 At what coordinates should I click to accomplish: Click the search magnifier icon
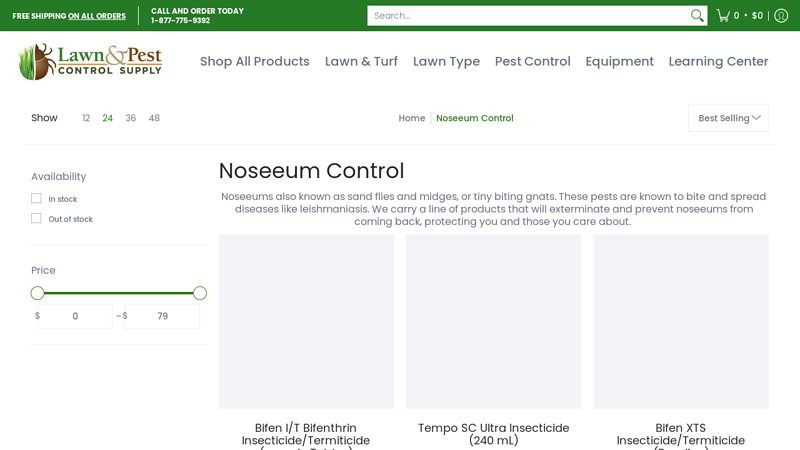pyautogui.click(x=697, y=16)
